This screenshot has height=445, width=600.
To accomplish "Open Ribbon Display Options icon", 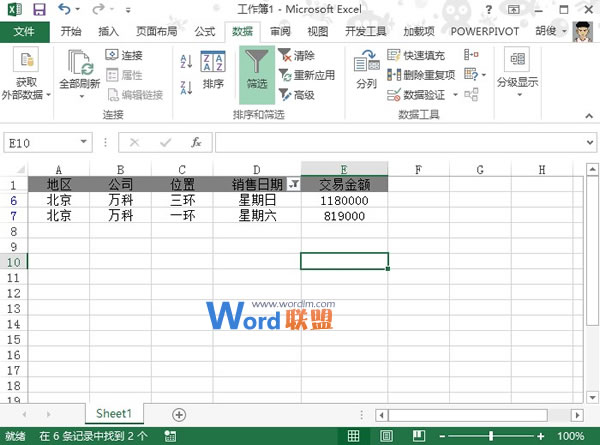I will 514,10.
